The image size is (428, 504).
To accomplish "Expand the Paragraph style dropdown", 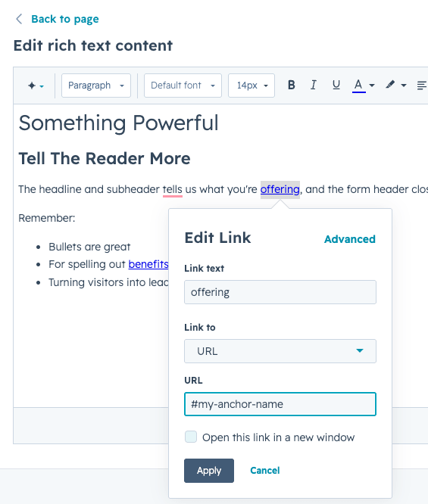I will [x=96, y=86].
